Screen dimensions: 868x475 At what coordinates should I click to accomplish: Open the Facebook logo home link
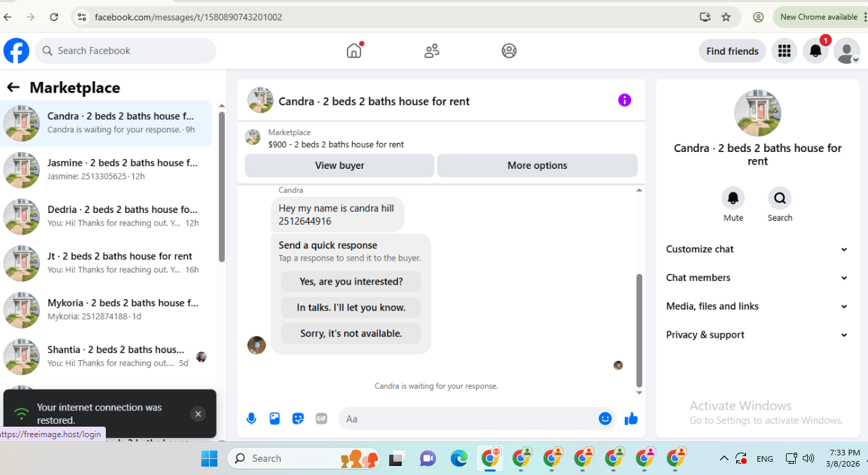(x=16, y=50)
